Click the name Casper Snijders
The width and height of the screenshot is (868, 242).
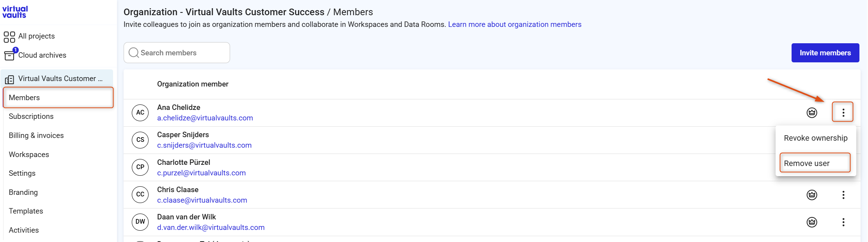coord(183,134)
